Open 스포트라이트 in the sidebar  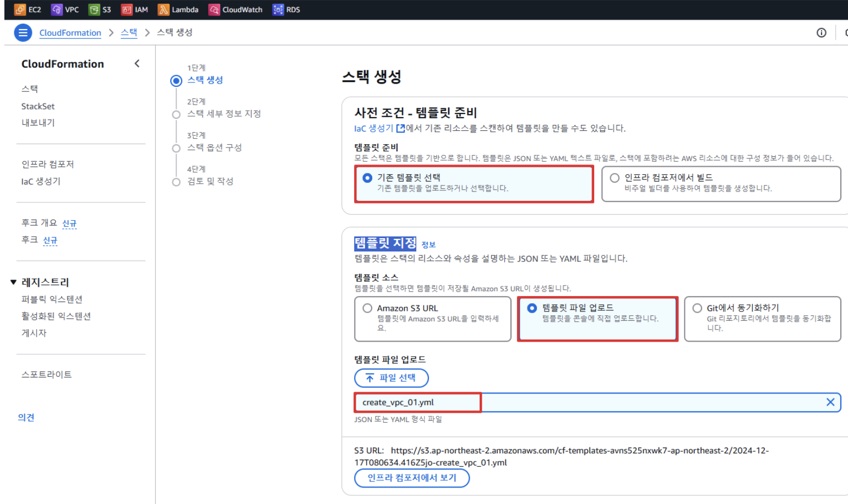pos(46,375)
